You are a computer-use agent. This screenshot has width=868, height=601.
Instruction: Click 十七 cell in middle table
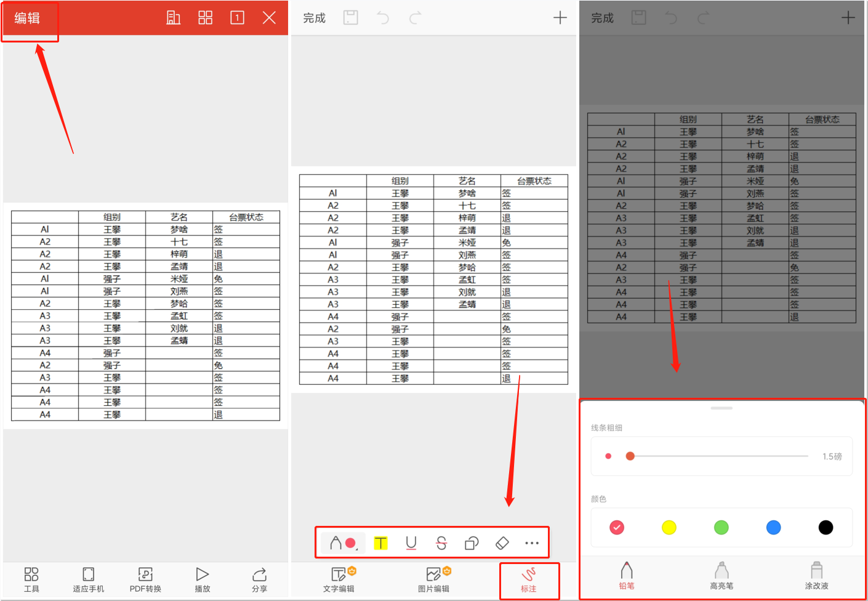pos(467,206)
